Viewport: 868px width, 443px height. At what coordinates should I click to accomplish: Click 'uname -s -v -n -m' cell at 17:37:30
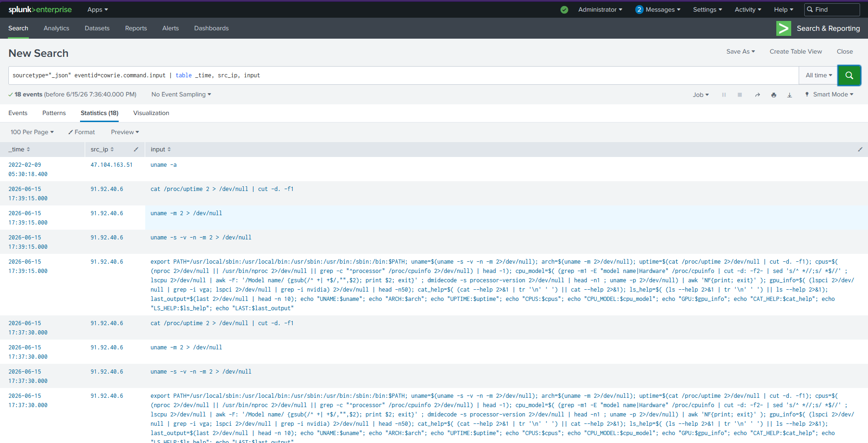[x=201, y=372]
